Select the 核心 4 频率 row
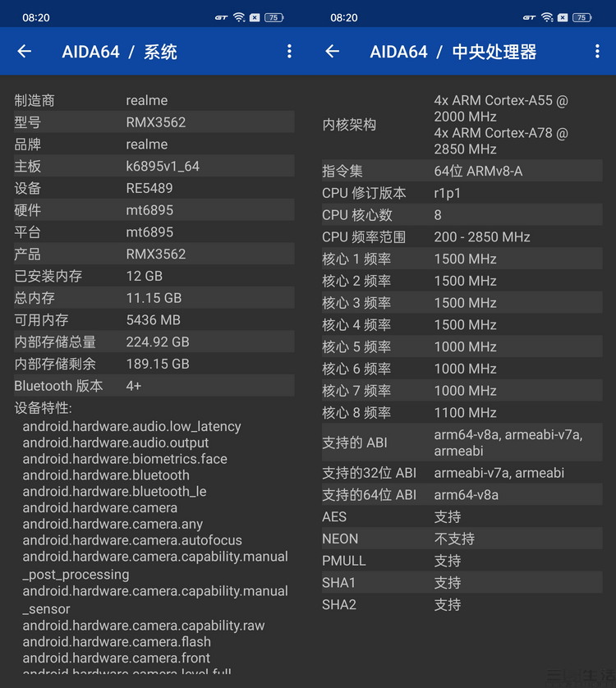 coord(462,324)
